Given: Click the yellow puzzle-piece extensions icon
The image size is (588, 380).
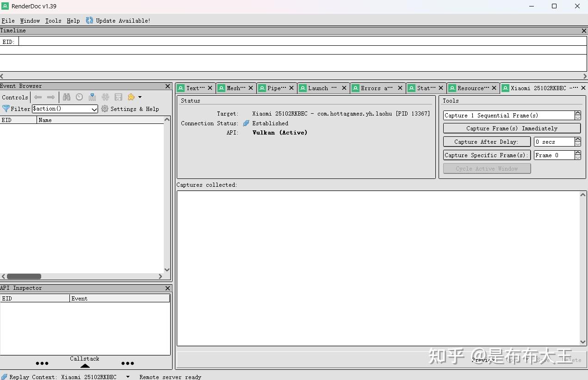Looking at the screenshot, I should pyautogui.click(x=131, y=97).
